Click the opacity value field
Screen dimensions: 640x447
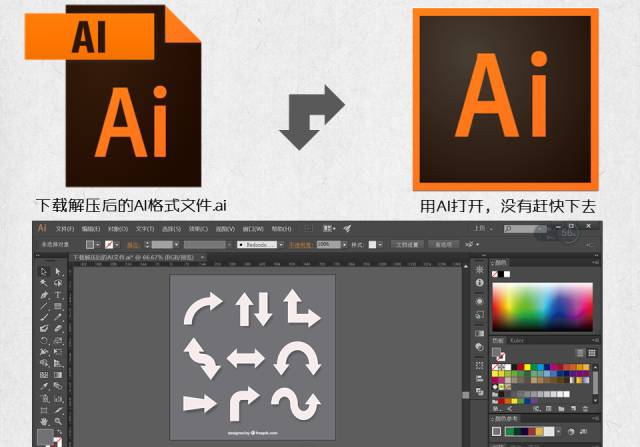point(329,245)
